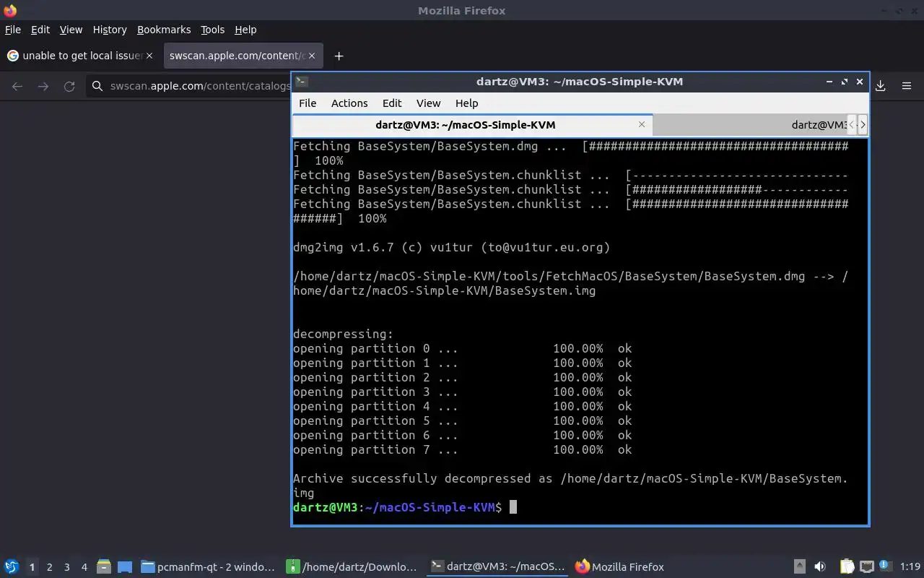The height and width of the screenshot is (578, 924).
Task: Open Firefox File menu
Action: pyautogui.click(x=12, y=30)
